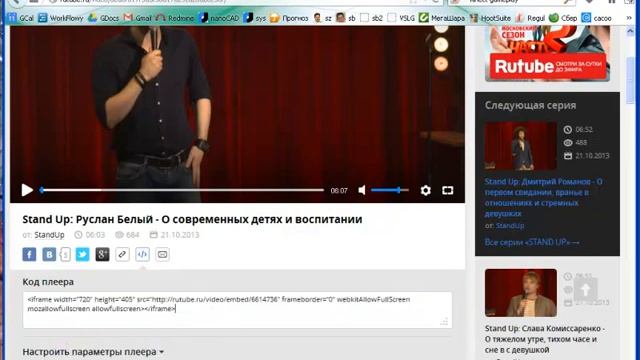Send video by email icon
Screen dimensions: 640x360
pyautogui.click(x=162, y=254)
